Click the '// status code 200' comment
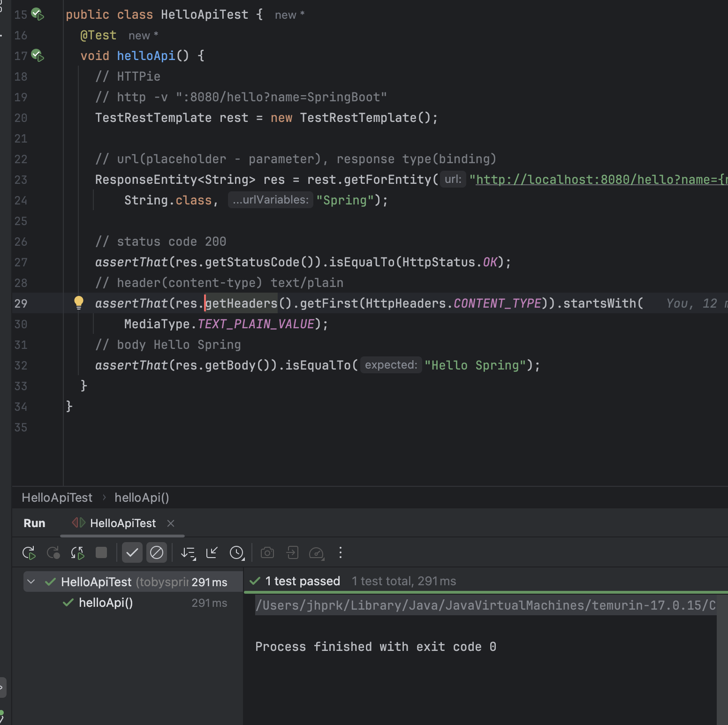The image size is (728, 725). [161, 242]
